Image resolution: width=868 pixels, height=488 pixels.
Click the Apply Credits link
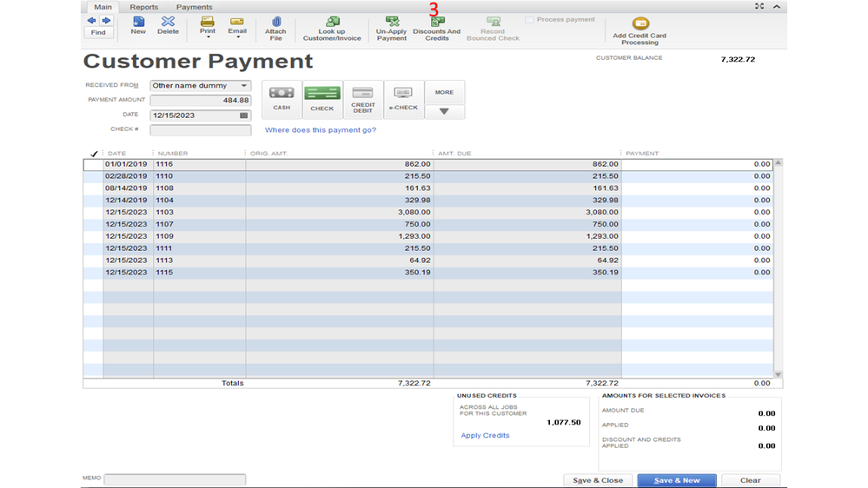485,435
